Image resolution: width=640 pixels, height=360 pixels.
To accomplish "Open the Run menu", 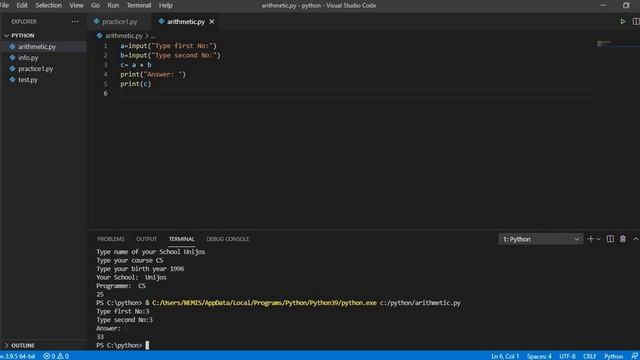I will click(x=113, y=5).
